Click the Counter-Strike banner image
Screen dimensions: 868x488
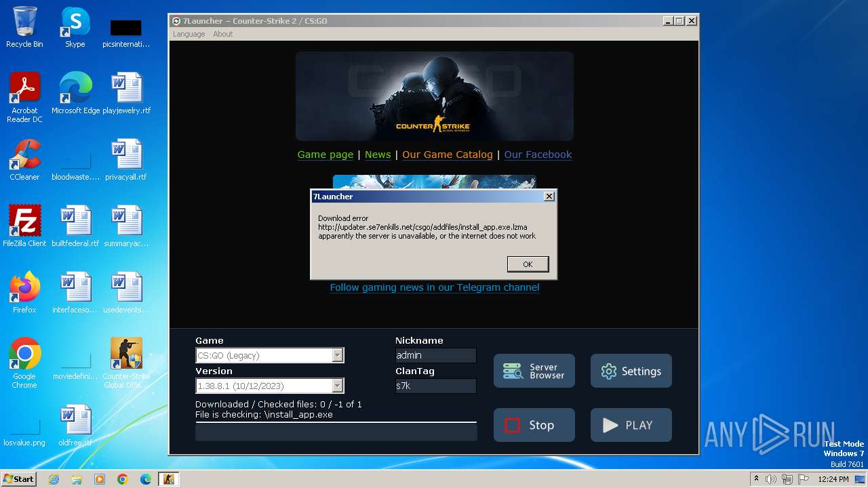coord(434,96)
